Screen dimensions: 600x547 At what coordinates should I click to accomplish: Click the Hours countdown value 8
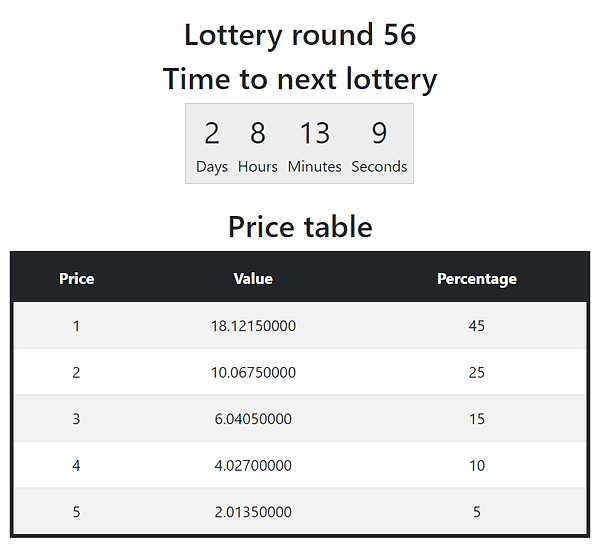(258, 133)
